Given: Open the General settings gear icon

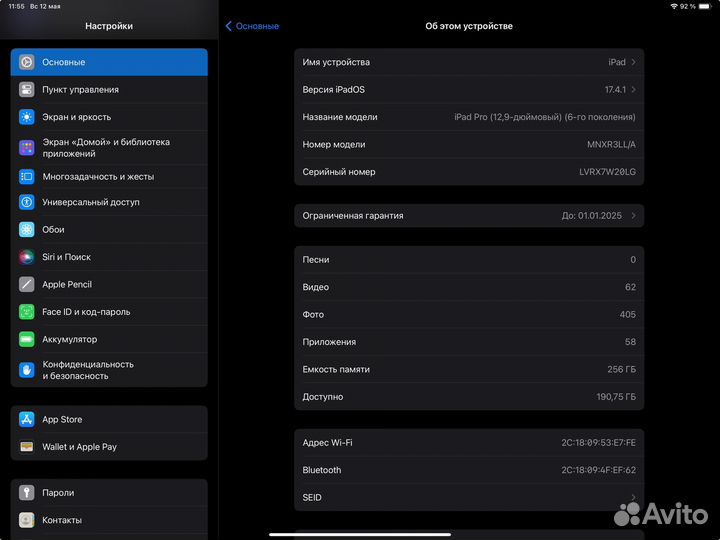Looking at the screenshot, I should coord(27,62).
